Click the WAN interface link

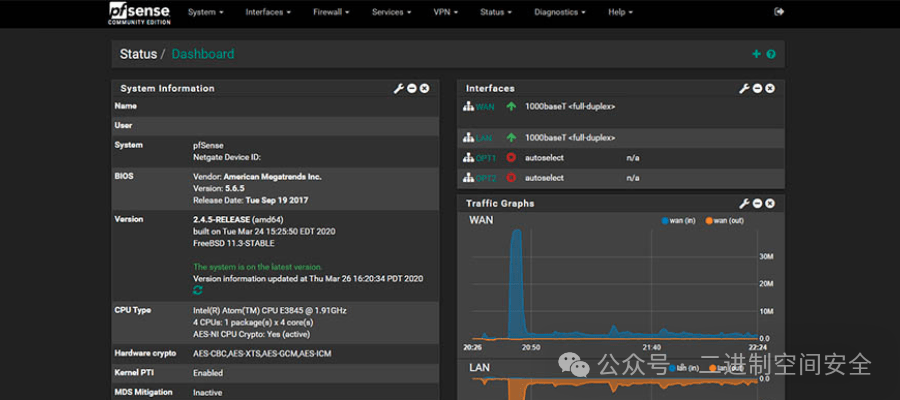(x=484, y=107)
